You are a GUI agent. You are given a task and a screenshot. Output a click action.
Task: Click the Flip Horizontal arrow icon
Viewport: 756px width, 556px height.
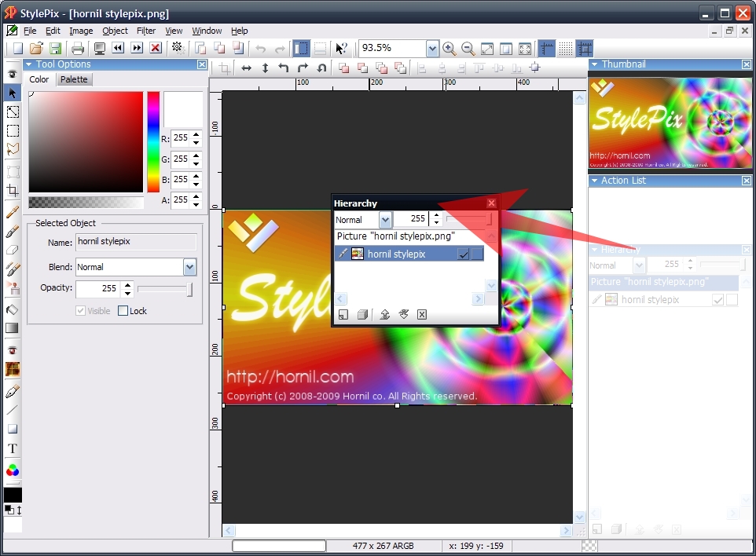(246, 68)
